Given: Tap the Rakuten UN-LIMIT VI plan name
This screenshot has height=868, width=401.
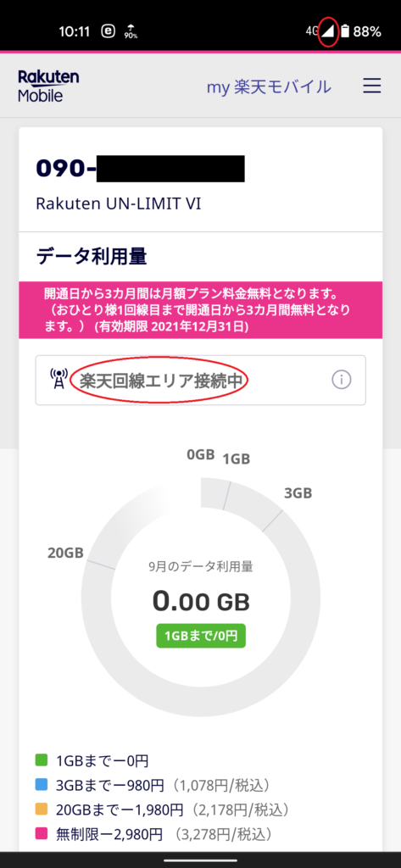Looking at the screenshot, I should pyautogui.click(x=119, y=203).
